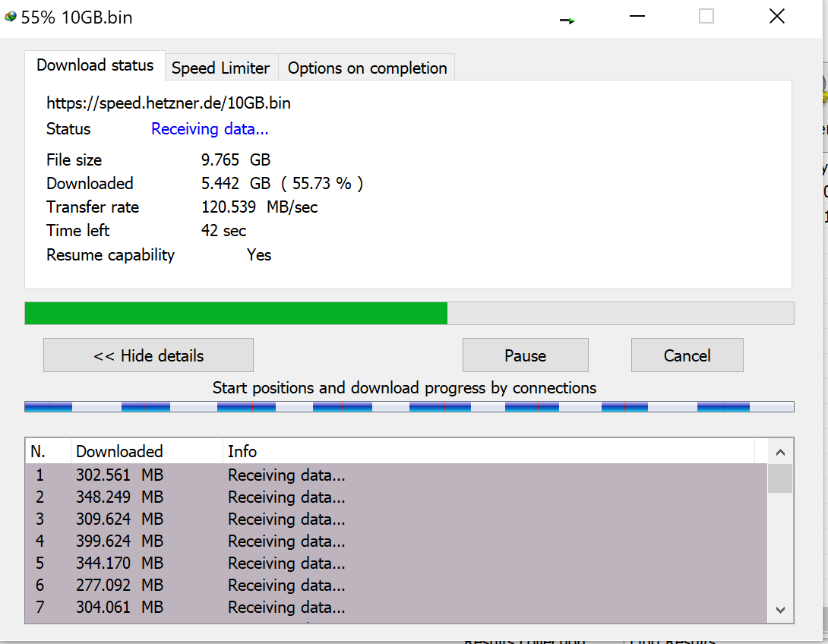Minimize the 10GB.bin download window
Screen dimensions: 828x644
click(x=637, y=17)
